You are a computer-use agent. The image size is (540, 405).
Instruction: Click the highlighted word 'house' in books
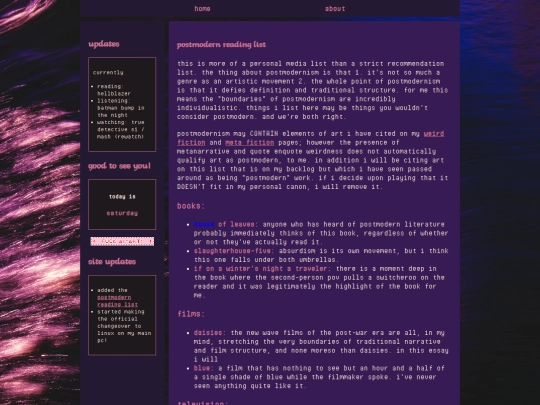pos(204,224)
